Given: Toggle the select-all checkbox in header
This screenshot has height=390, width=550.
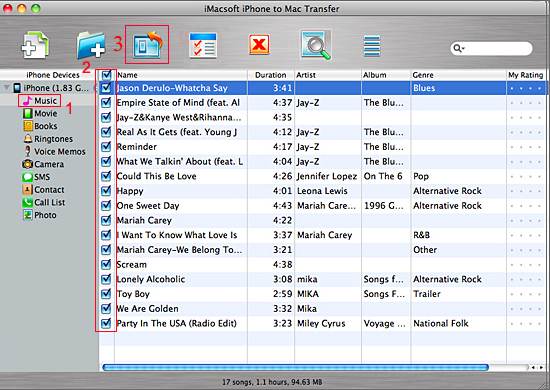Looking at the screenshot, I should point(106,75).
